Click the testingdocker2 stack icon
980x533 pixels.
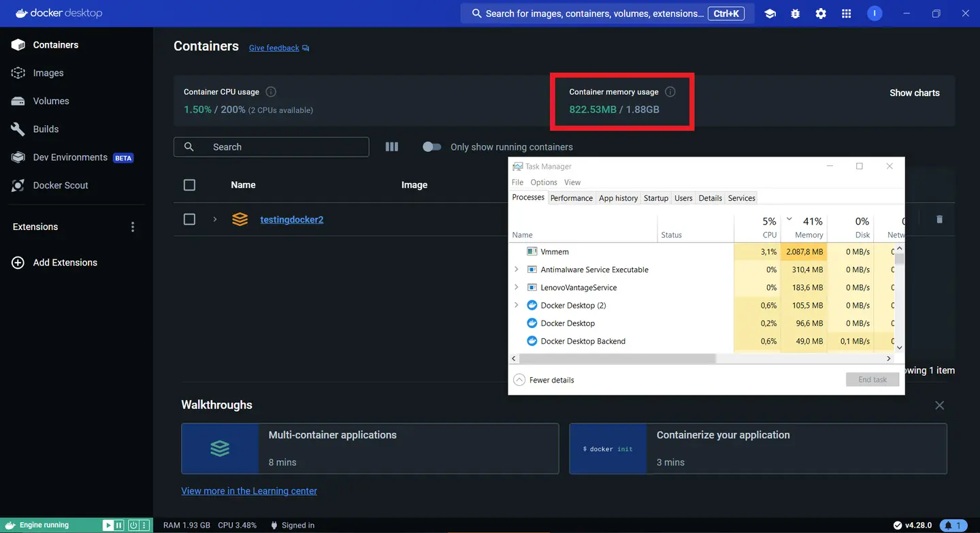240,219
